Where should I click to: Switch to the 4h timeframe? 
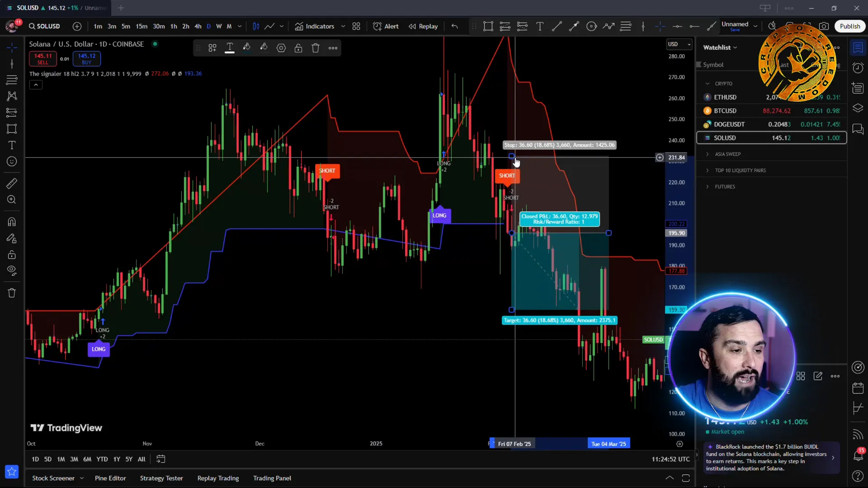[x=198, y=26]
